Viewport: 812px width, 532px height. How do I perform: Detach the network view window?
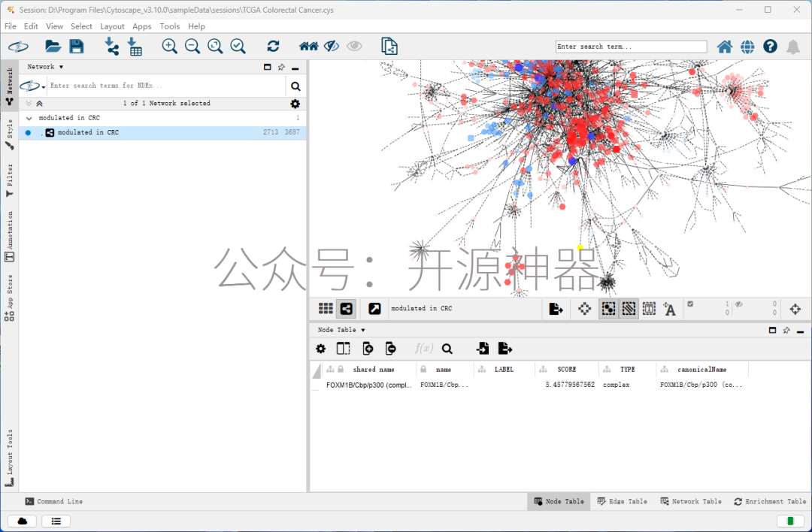tap(374, 309)
